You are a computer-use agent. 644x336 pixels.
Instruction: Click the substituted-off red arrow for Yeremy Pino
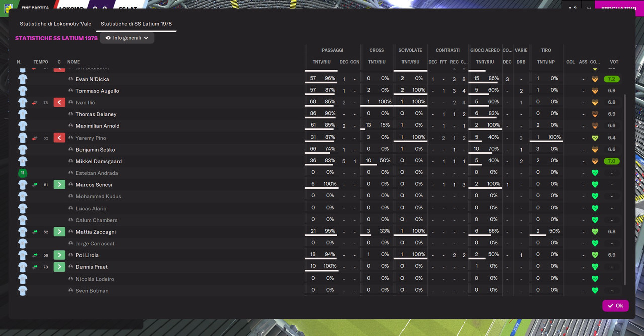pos(59,138)
